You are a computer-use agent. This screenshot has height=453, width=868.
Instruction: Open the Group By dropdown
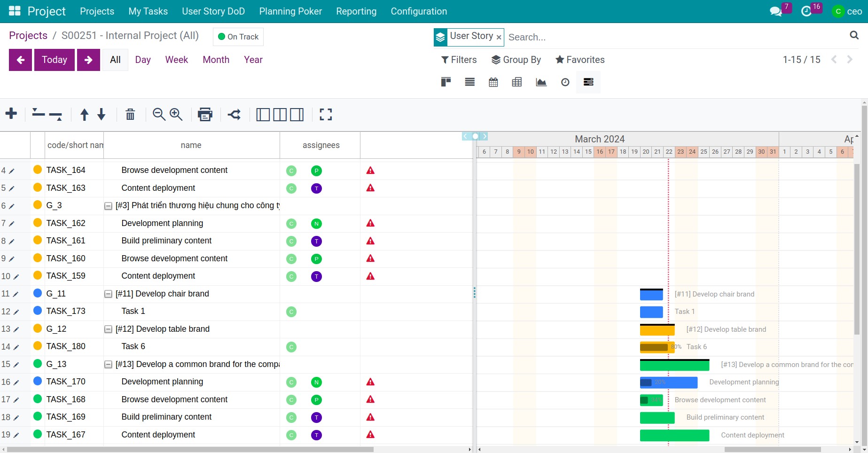(516, 60)
